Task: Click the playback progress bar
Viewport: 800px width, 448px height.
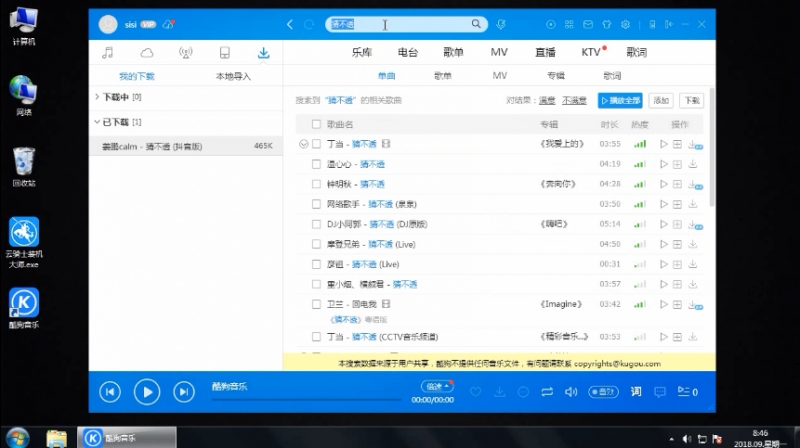Action: 306,399
